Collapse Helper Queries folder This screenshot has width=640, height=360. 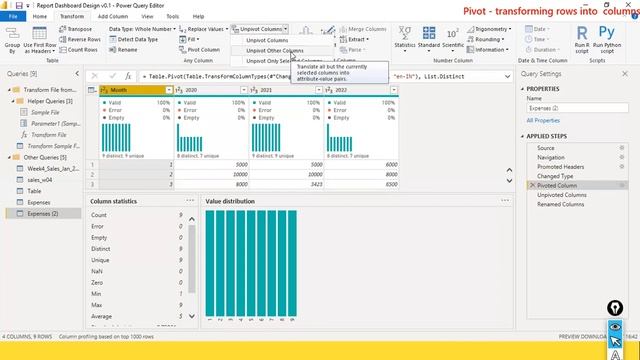coord(13,101)
